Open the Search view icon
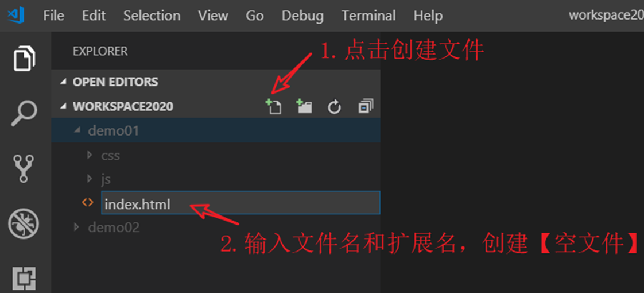The image size is (644, 293). [x=24, y=113]
